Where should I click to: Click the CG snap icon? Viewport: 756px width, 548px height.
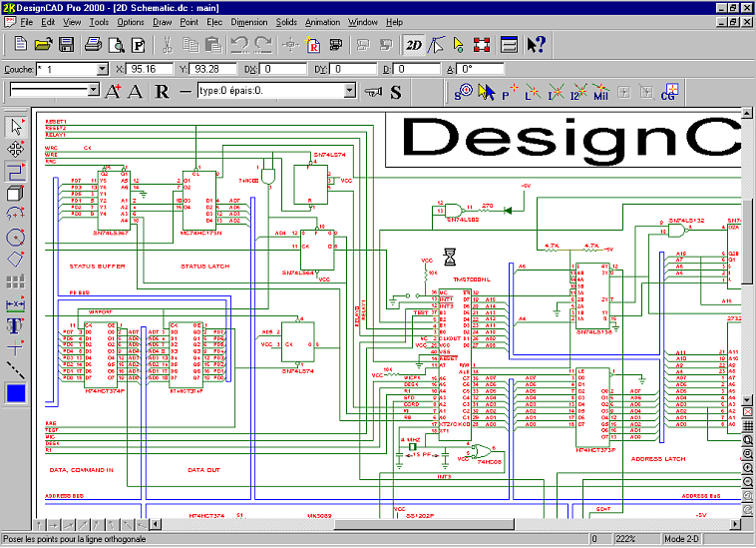(x=669, y=92)
